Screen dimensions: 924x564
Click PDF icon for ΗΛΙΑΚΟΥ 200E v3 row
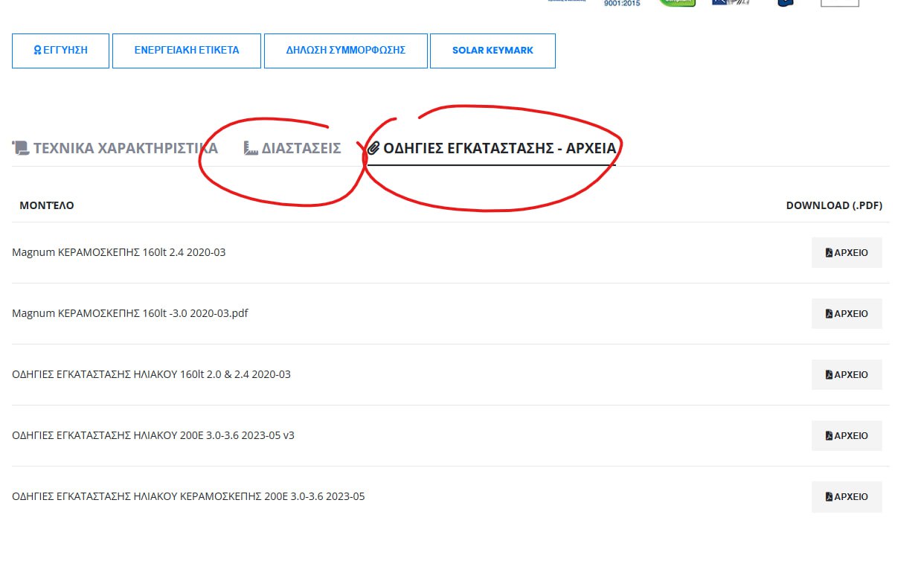(x=829, y=436)
